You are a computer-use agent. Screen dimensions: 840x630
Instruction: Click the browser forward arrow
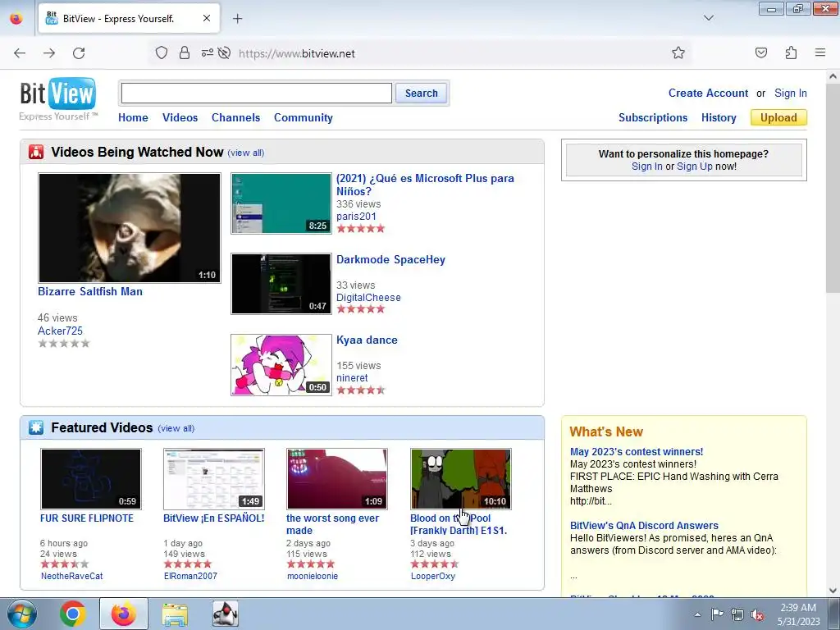[x=49, y=53]
